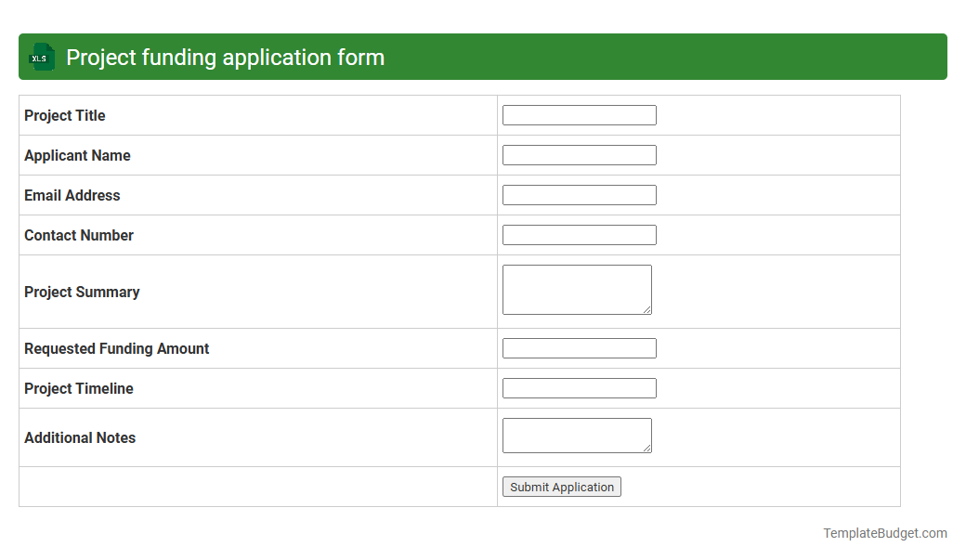Screen dimensions: 966x560
Task: Click the Contact Number input field
Action: point(579,234)
